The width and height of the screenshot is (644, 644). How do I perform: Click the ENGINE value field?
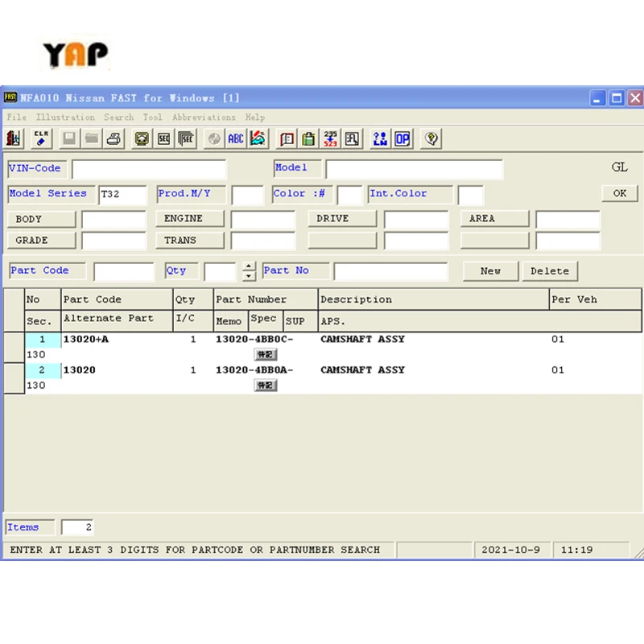(x=263, y=219)
